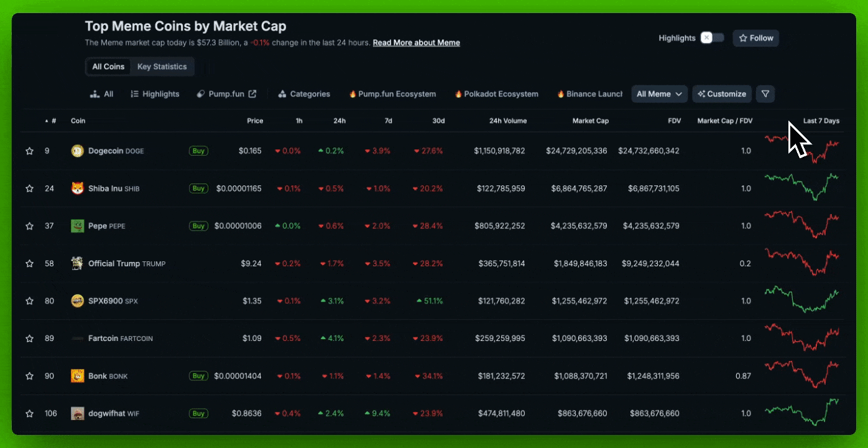Click the Read More about Meme link

tap(416, 42)
